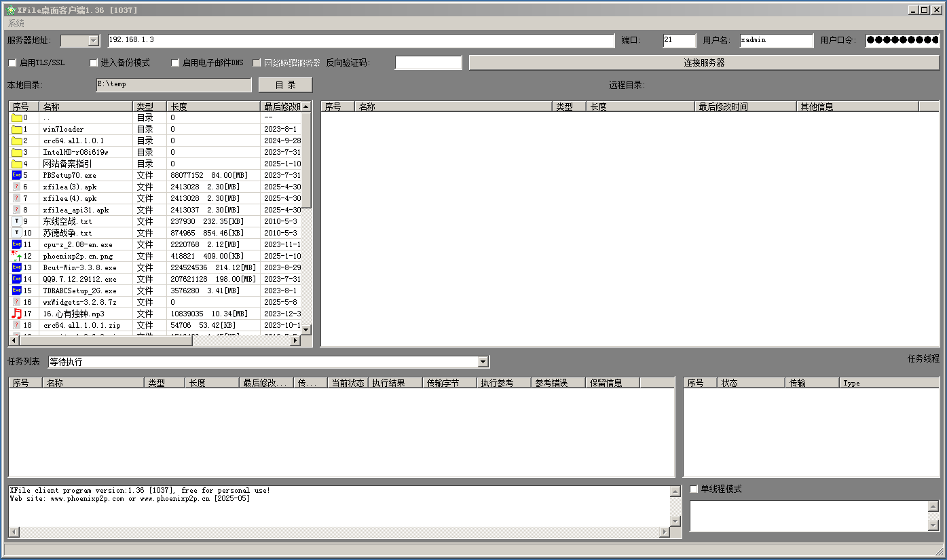
Task: Expand the 任务列表 等待执行 dropdown
Action: click(x=483, y=362)
